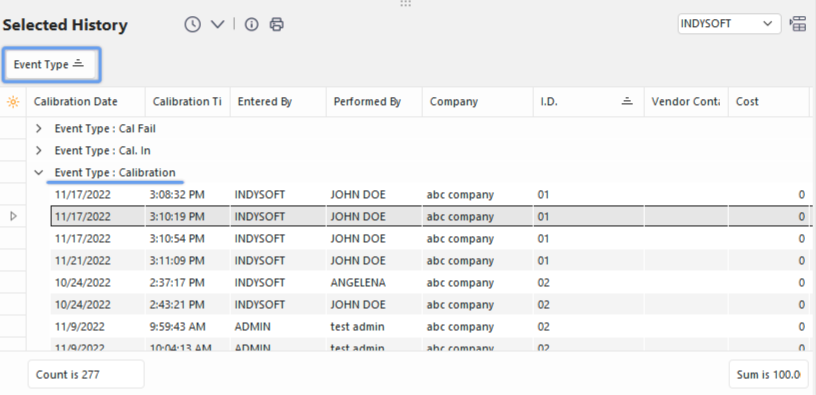Click the sun icon in grid header corner
816x395 pixels.
pos(13,102)
